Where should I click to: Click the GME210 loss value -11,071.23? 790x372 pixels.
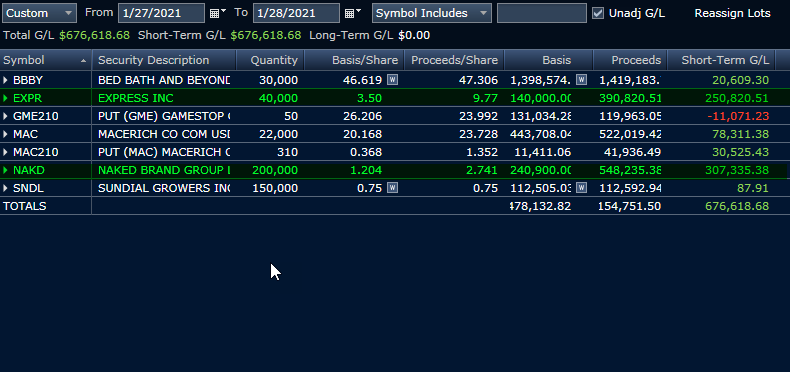(738, 116)
